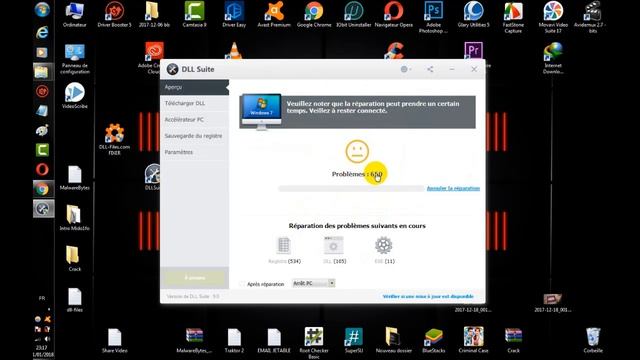Select the Camtasia 9 desktop shortcut

194,15
